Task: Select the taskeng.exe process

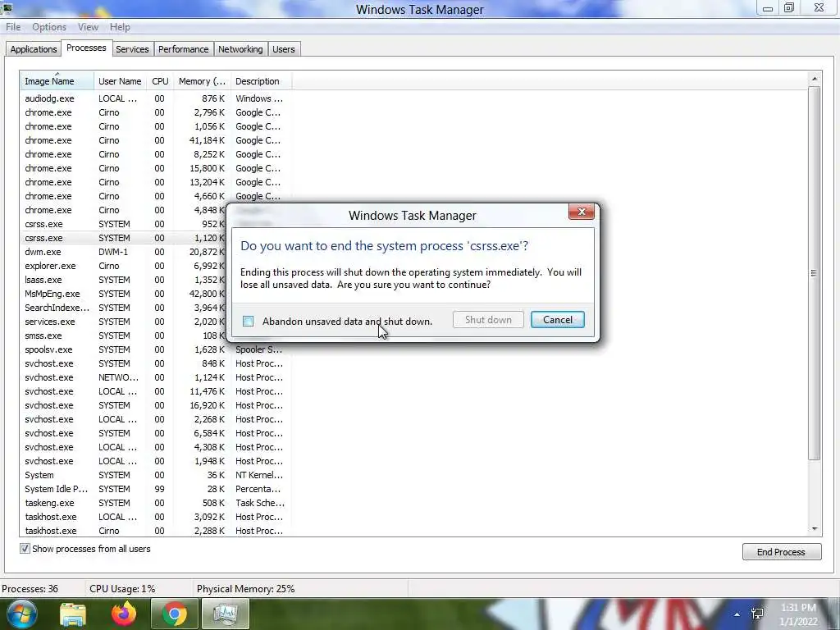Action: [x=155, y=503]
